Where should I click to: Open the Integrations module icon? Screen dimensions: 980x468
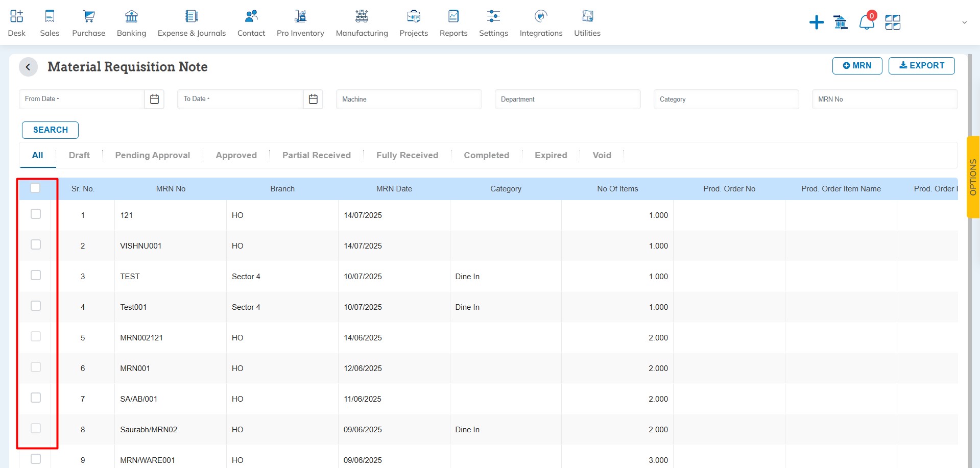[541, 16]
